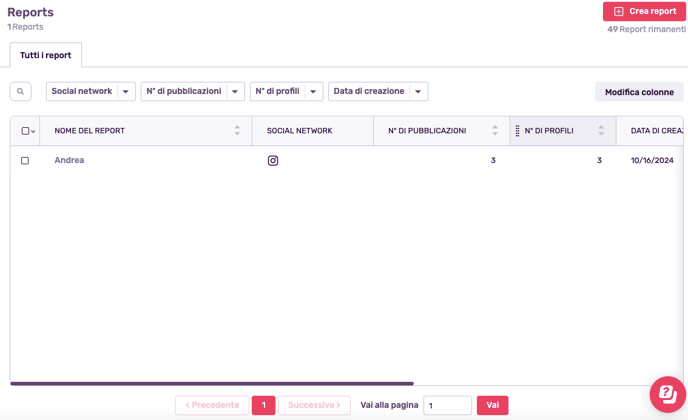Image resolution: width=688 pixels, height=420 pixels.
Task: Click the drag handle on N° di profili column
Action: pos(517,131)
